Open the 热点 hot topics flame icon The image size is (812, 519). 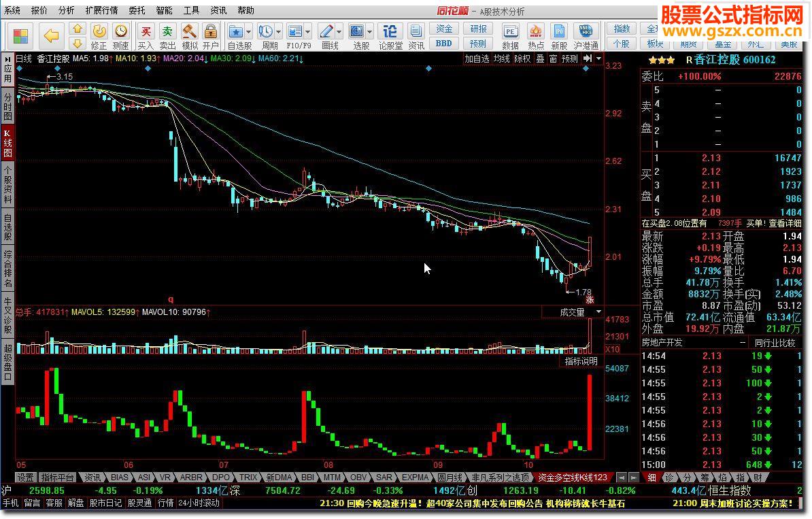[x=535, y=31]
